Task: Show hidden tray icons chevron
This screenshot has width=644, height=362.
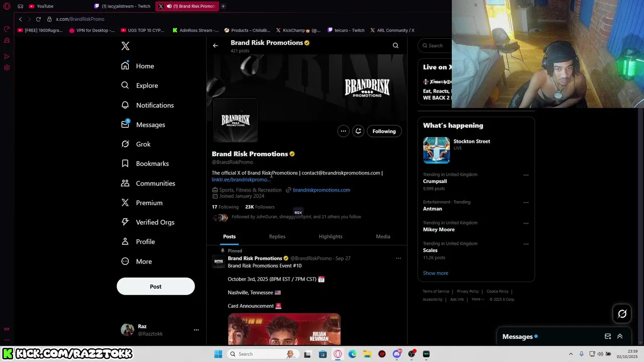Action: [571, 354]
